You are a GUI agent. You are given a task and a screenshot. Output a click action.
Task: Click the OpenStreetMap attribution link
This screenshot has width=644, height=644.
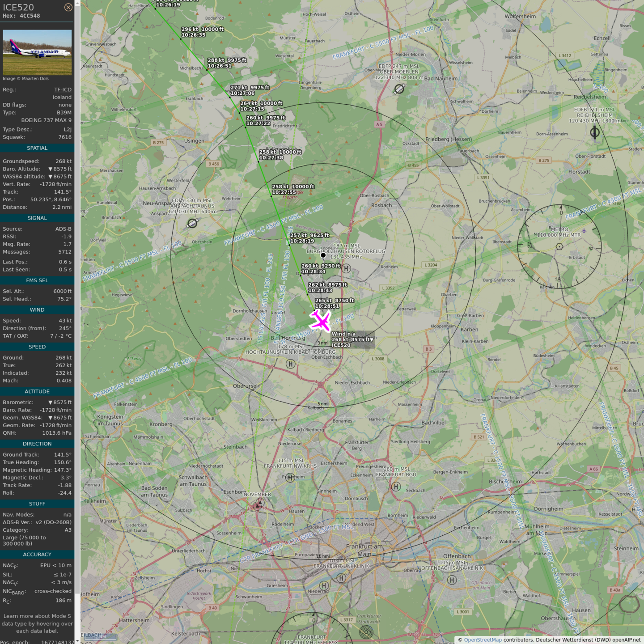point(483,640)
